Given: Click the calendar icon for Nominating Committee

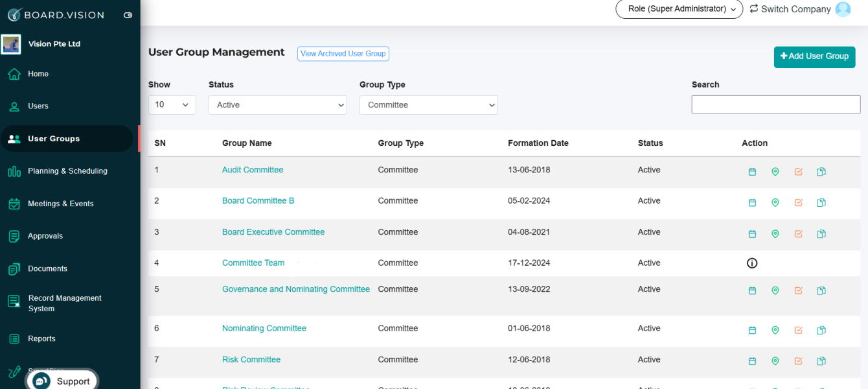Looking at the screenshot, I should [752, 331].
